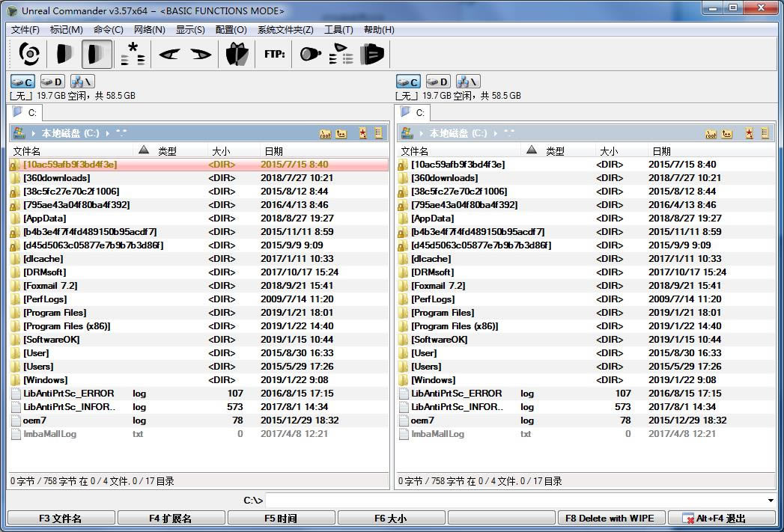Image resolution: width=784 pixels, height=532 pixels.
Task: Click the spotlight search toolbar icon
Action: coord(310,54)
